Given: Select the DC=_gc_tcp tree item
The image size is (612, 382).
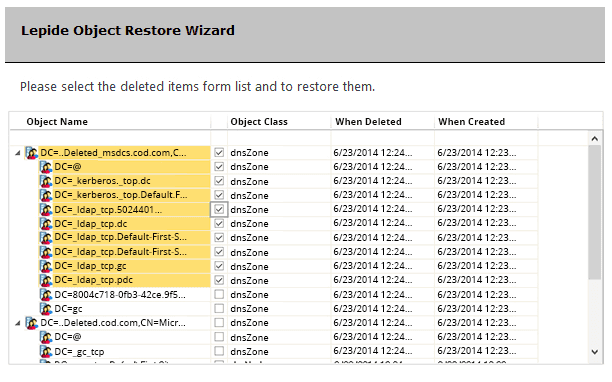Looking at the screenshot, I should pos(79,351).
